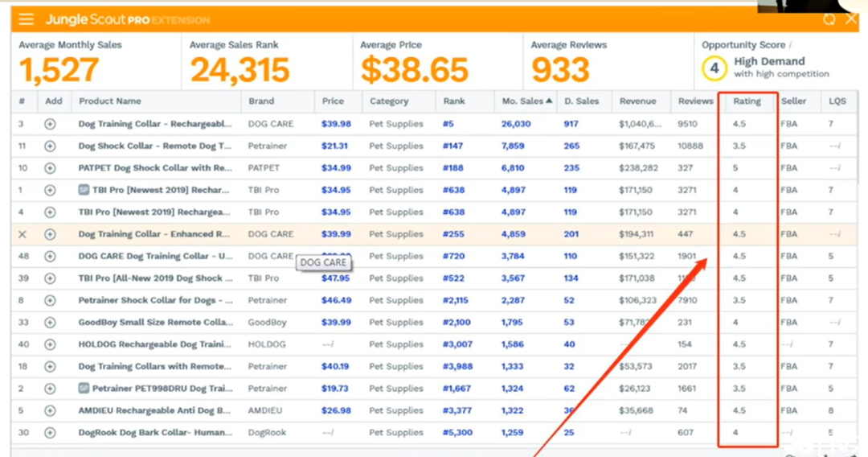This screenshot has height=457, width=868.
Task: Click the Average Price $38.65 figure
Action: [414, 70]
